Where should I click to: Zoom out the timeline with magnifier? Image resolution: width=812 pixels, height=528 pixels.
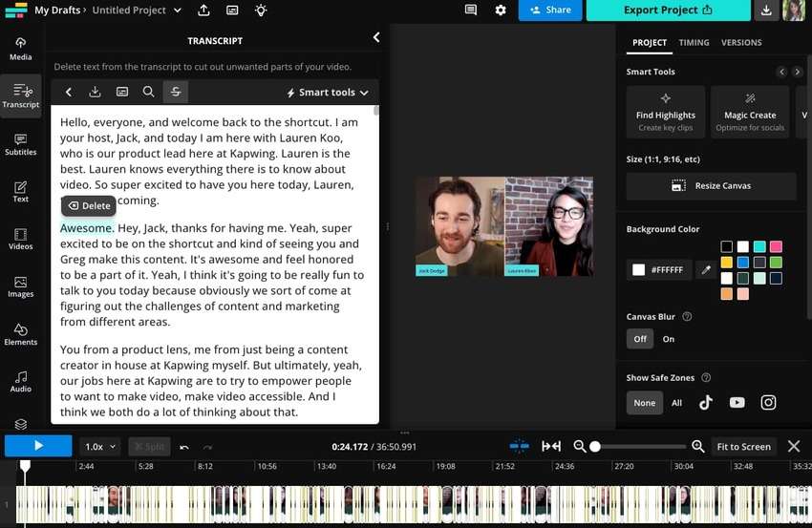pos(580,446)
